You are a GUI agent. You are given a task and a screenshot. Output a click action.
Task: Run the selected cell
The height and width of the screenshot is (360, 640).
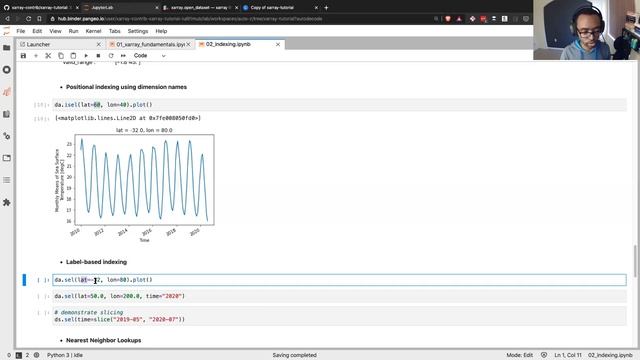(x=86, y=56)
